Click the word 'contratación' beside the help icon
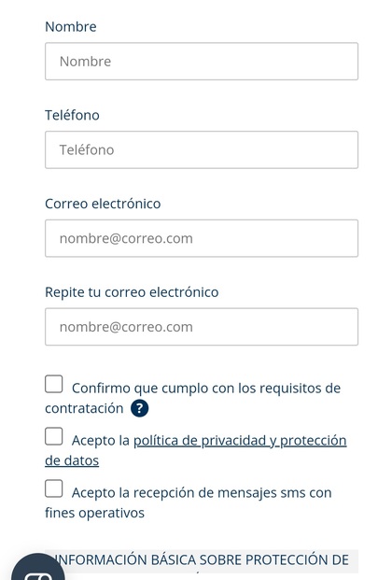Image resolution: width=392 pixels, height=580 pixels. point(84,408)
